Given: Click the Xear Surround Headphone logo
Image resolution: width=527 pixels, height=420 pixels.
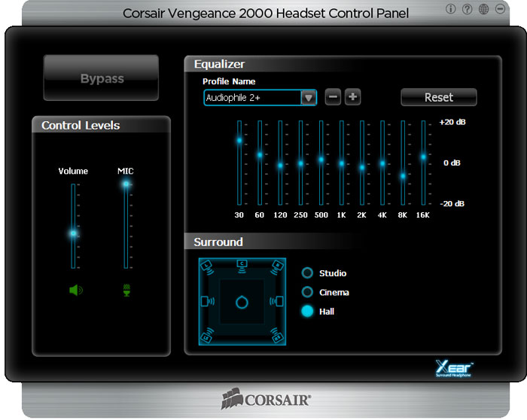Looking at the screenshot, I should coord(454,369).
